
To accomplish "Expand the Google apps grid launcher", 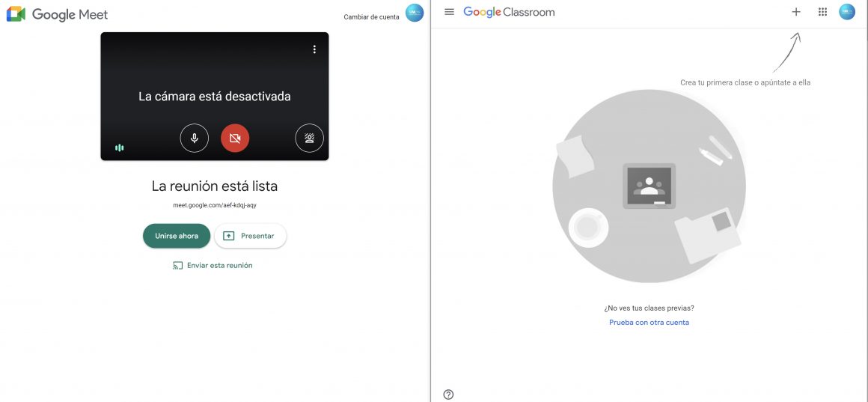I will click(x=822, y=12).
